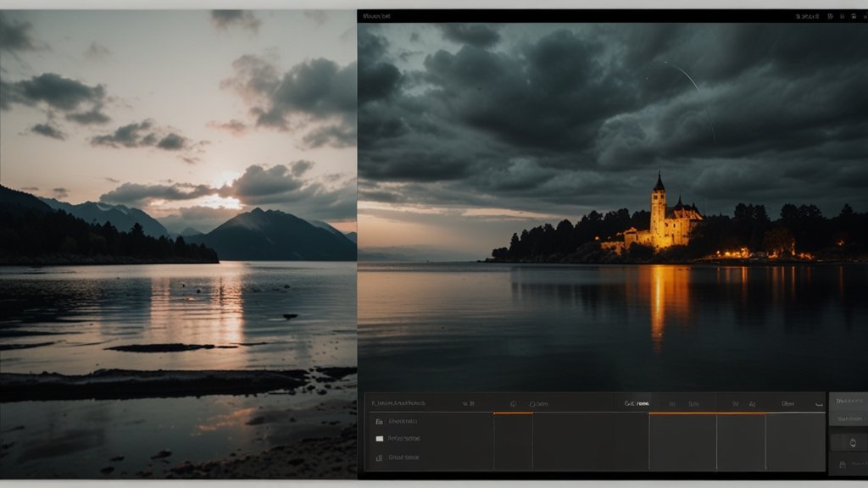This screenshot has height=488, width=868.
Task: Click the droplet icon in the bottom-right side panel
Action: point(852,442)
